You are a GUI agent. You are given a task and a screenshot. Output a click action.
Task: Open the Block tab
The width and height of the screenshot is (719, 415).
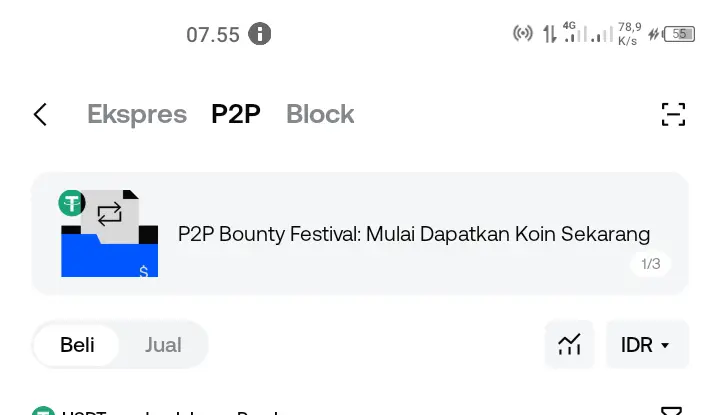[x=320, y=114]
